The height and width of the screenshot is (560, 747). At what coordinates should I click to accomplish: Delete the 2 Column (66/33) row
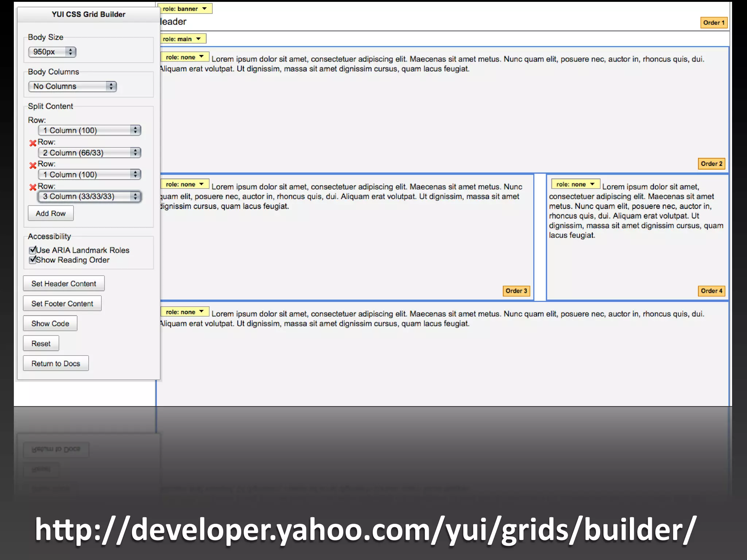click(33, 143)
